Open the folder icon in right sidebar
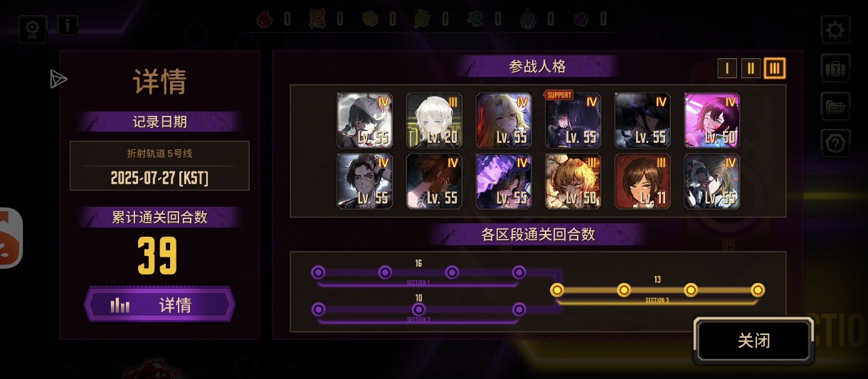Image resolution: width=868 pixels, height=379 pixels. (x=835, y=106)
